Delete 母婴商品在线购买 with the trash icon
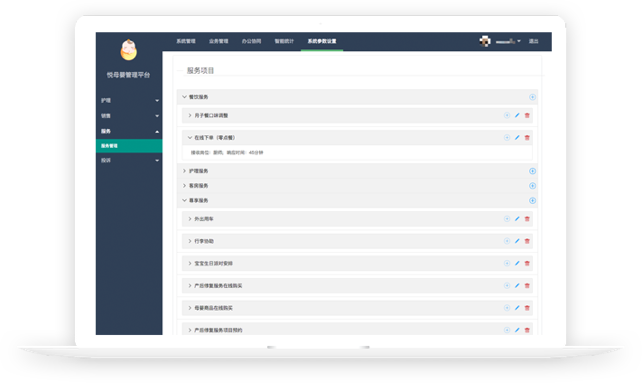Viewport: 642px width, 383px height. pos(527,308)
